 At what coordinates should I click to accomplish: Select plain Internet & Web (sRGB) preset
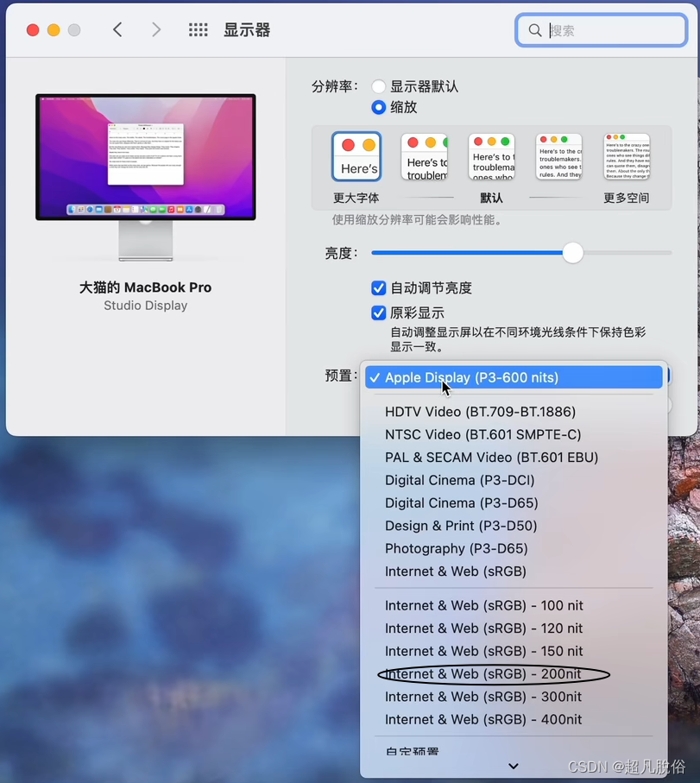(514, 571)
